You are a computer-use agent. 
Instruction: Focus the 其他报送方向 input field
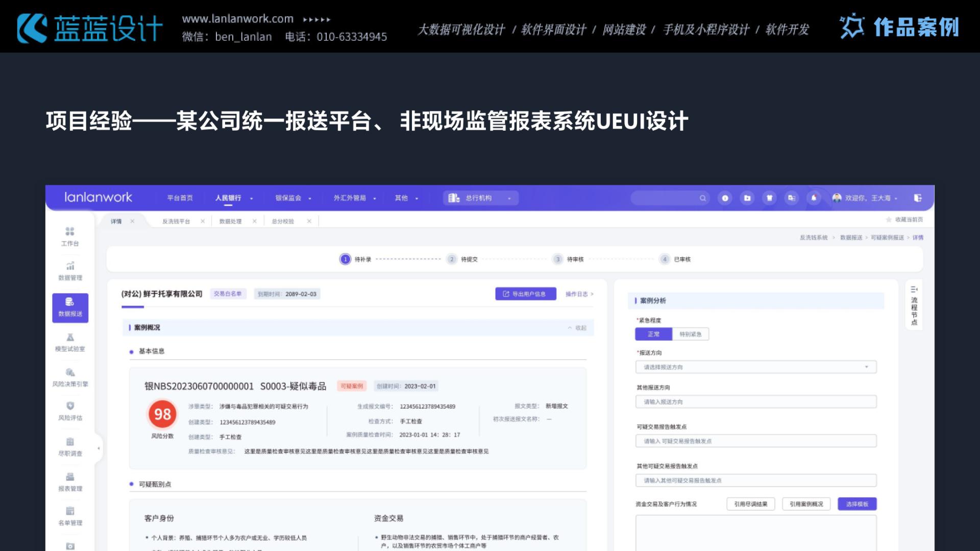(x=756, y=402)
